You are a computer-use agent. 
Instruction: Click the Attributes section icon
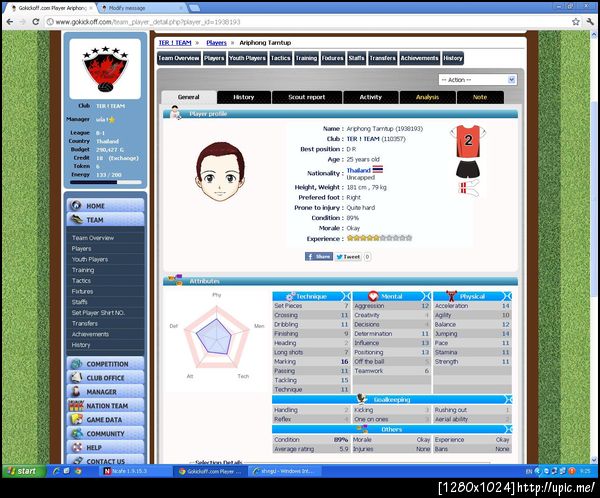[175, 280]
